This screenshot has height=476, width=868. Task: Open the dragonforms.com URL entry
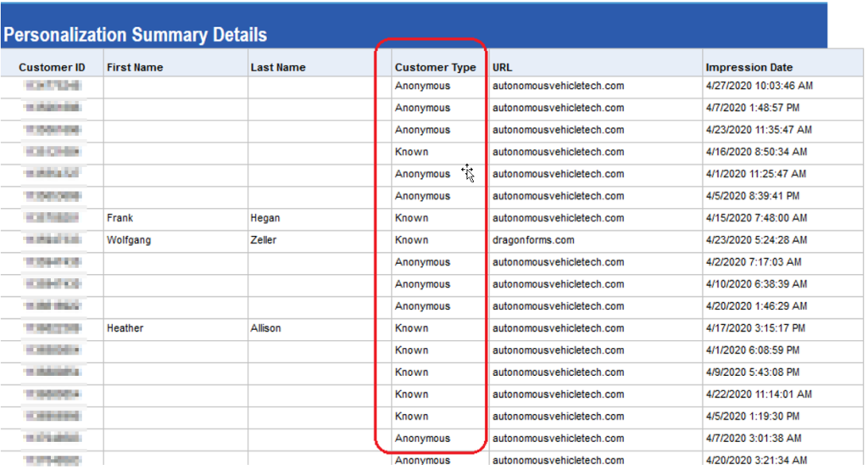coord(533,240)
